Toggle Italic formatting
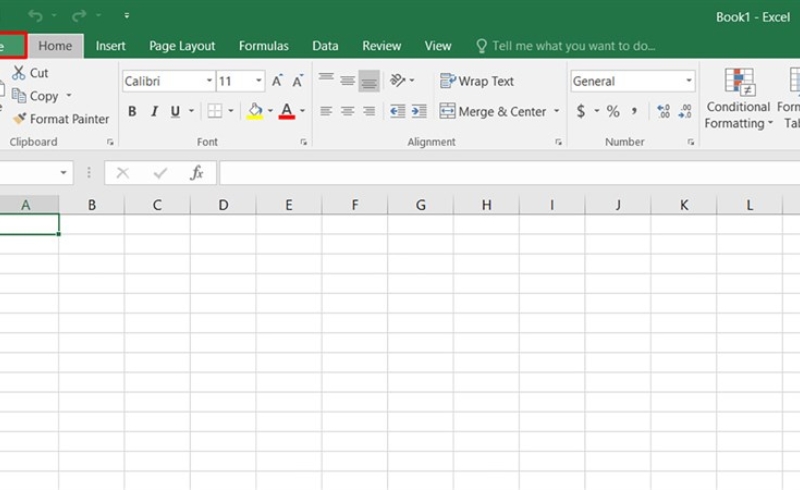This screenshot has height=490, width=800. 154,111
